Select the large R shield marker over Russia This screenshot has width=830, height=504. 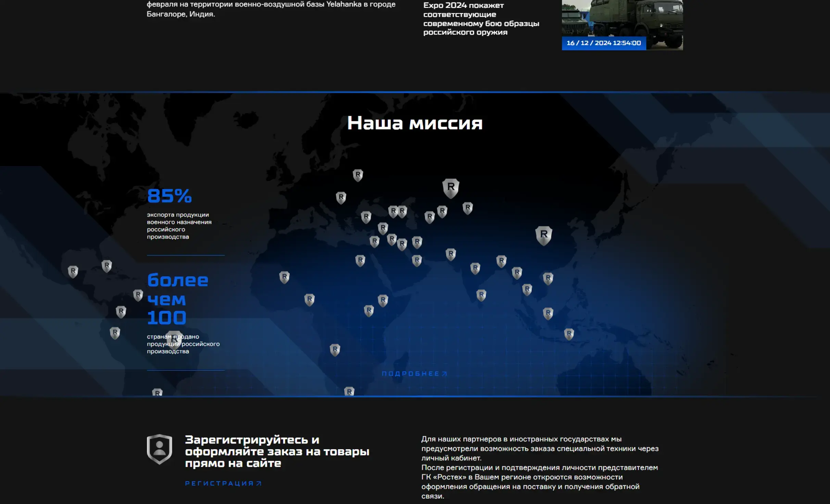(x=451, y=188)
